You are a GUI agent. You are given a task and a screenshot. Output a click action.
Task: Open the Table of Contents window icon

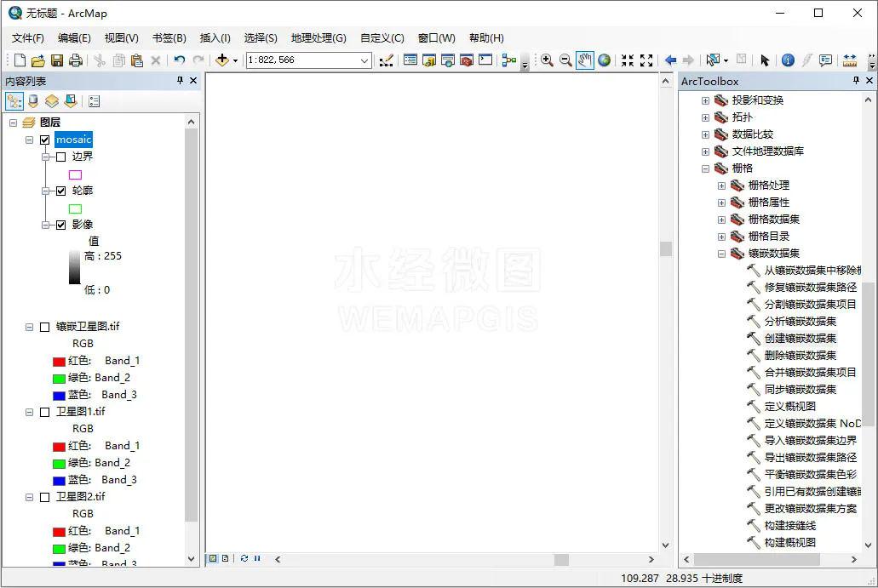point(410,60)
